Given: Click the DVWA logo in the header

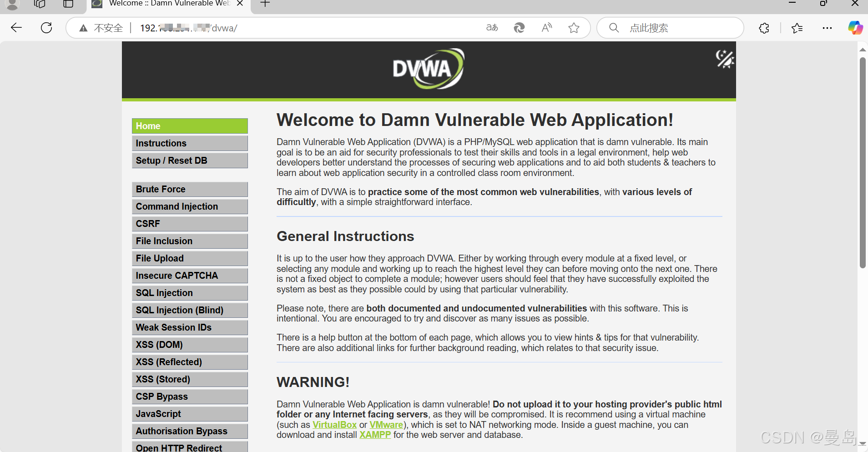Looking at the screenshot, I should (x=428, y=69).
